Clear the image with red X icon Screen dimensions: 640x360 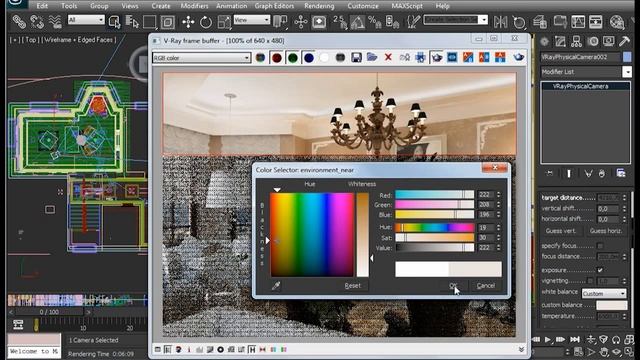coord(388,58)
